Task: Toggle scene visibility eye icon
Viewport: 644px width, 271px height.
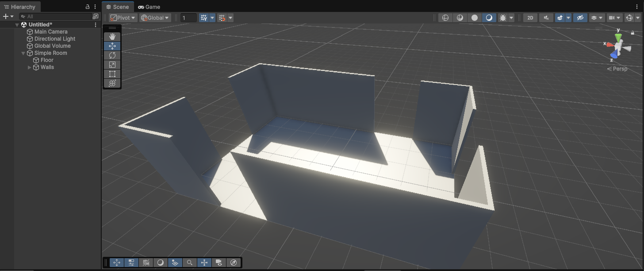Action: tap(580, 17)
